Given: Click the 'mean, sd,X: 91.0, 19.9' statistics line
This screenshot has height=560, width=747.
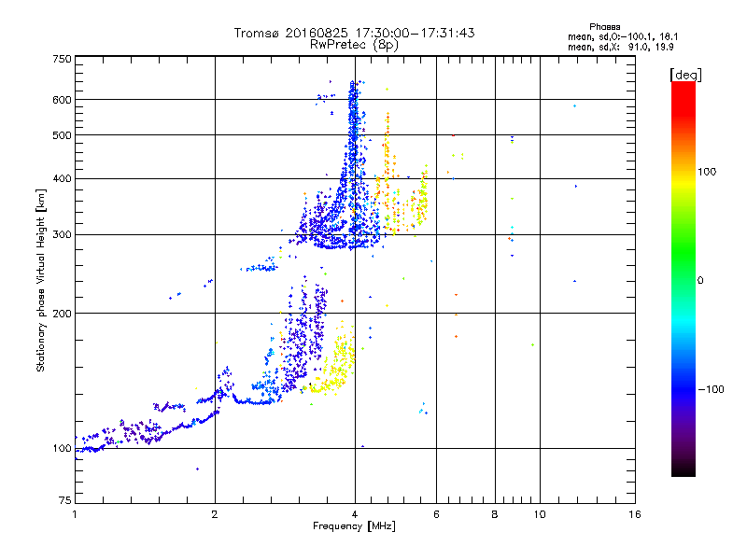Looking at the screenshot, I should [620, 47].
